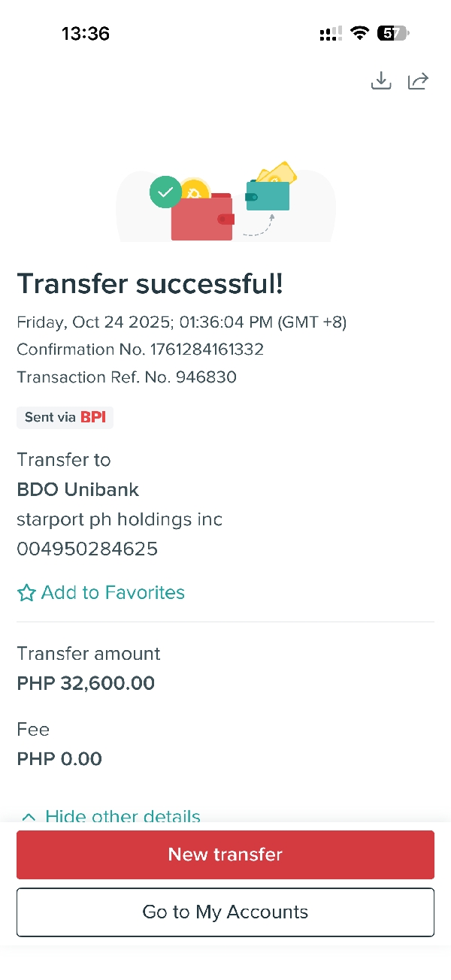The width and height of the screenshot is (451, 980).
Task: Tap the Confirmation No. line
Action: (140, 349)
